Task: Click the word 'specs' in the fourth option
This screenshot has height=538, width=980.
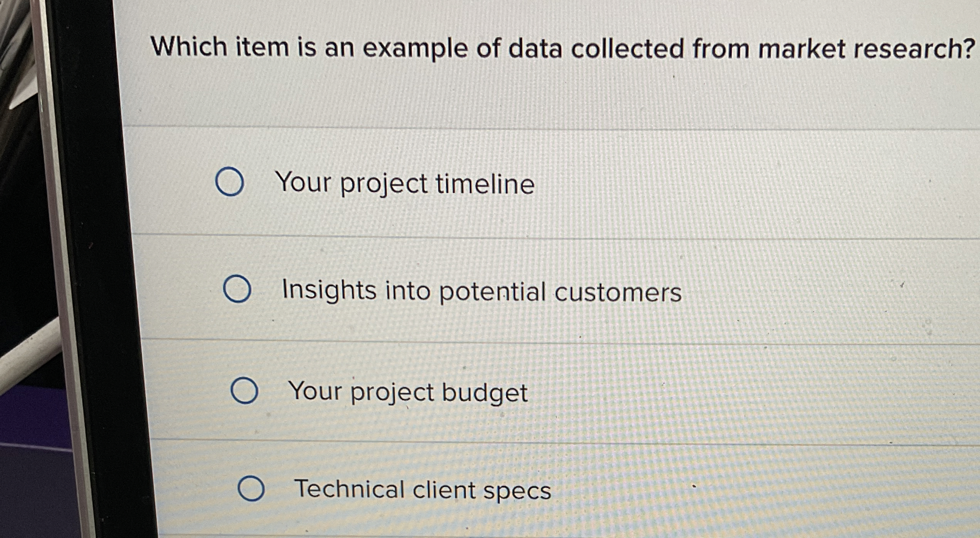Action: coord(517,491)
